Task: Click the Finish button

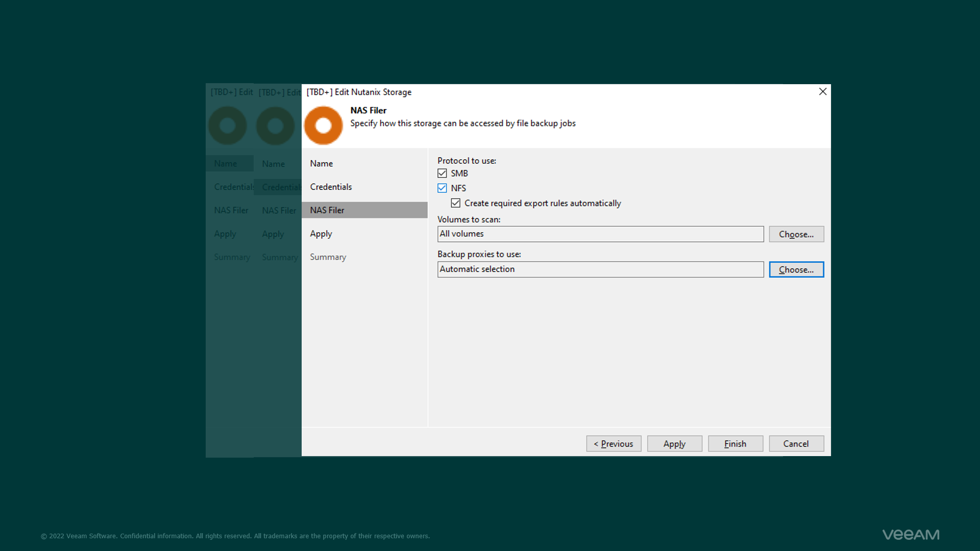Action: pyautogui.click(x=736, y=444)
